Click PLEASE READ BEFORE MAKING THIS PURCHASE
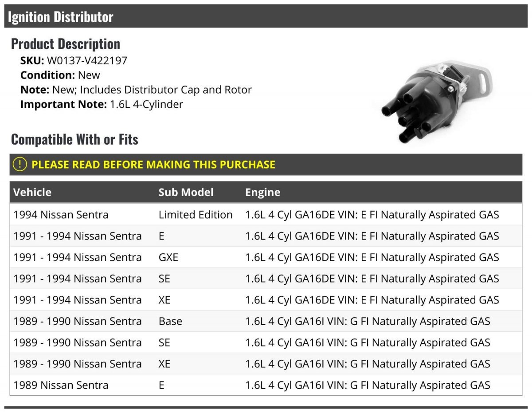Viewport: 532px width, 413px height. click(x=153, y=165)
